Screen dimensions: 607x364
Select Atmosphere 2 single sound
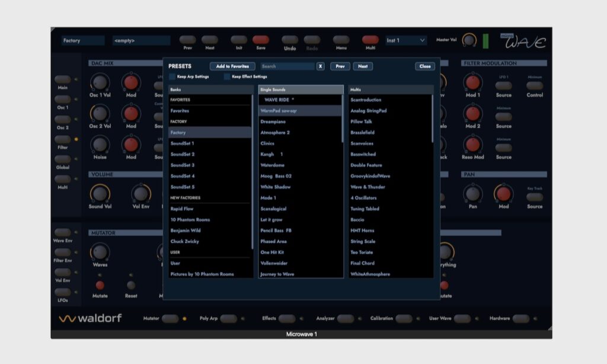tap(300, 132)
